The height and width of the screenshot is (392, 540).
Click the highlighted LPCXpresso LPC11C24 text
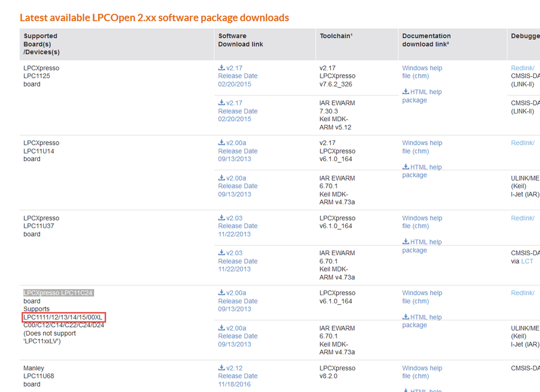coord(58,293)
